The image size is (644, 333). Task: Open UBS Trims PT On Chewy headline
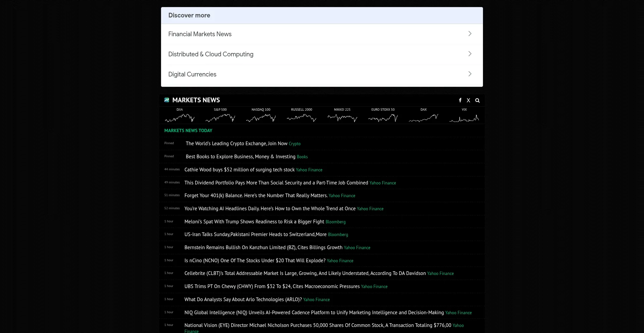point(272,286)
